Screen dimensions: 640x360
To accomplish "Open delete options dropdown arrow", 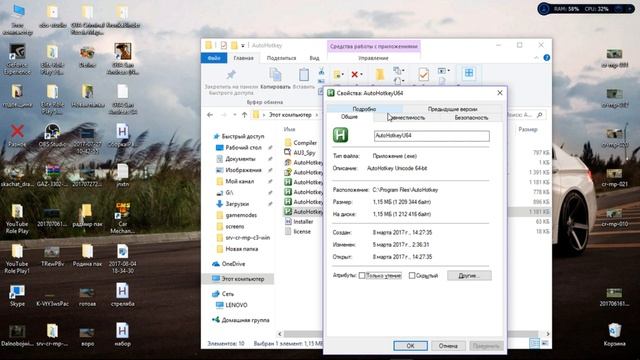I will (361, 74).
